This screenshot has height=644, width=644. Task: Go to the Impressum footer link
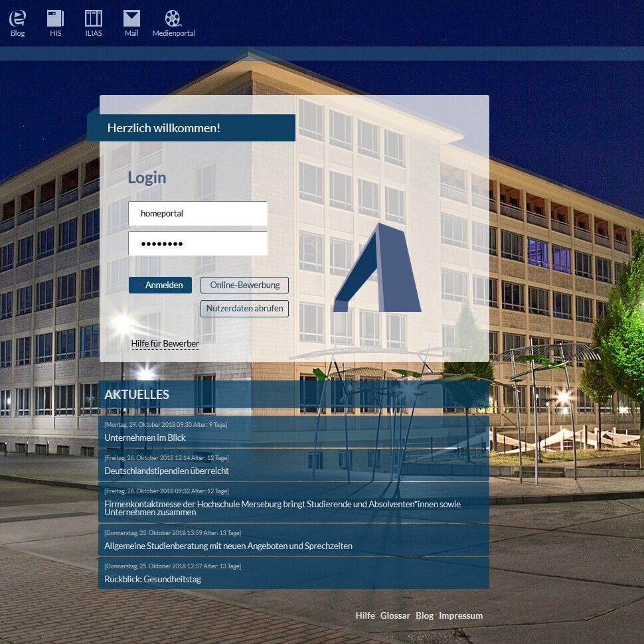point(461,616)
